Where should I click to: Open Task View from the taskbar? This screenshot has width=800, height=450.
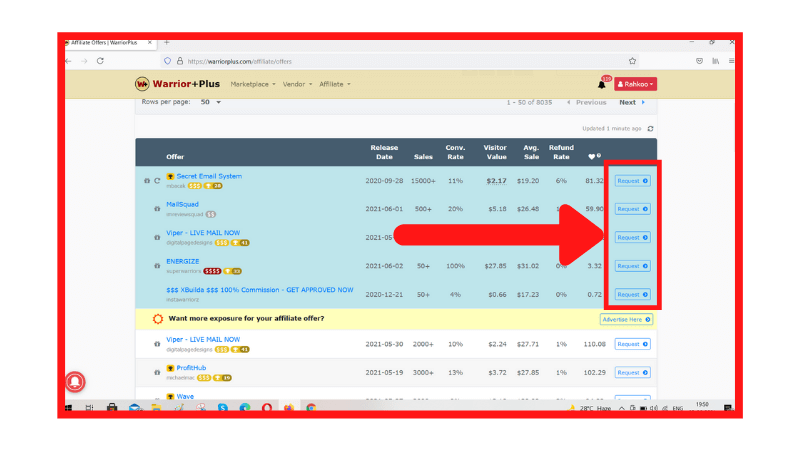(89, 408)
